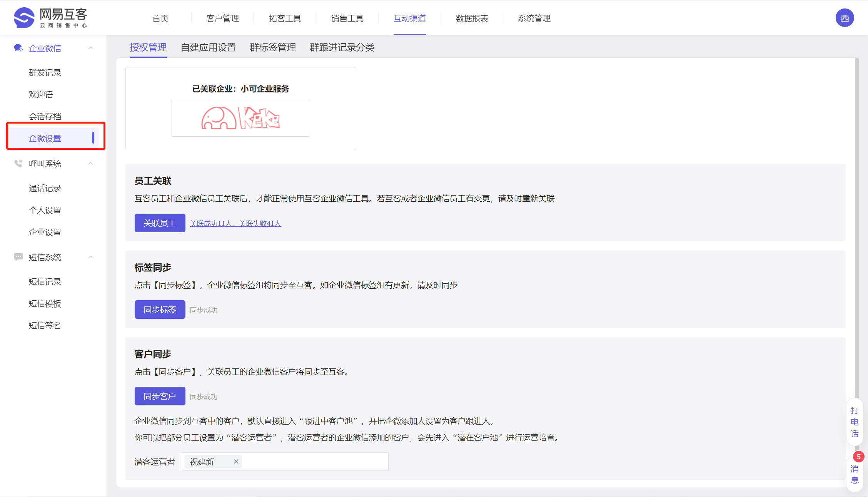
Task: Click the 同步标签 button
Action: [160, 310]
